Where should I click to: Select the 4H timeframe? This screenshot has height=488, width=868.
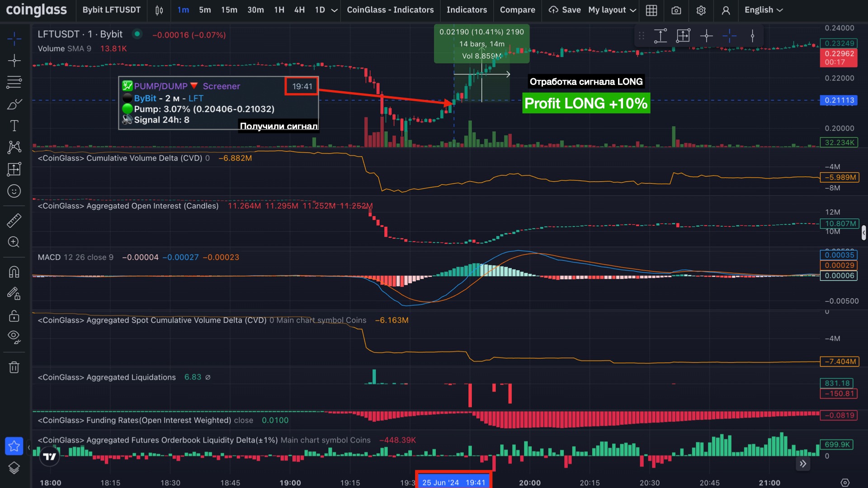point(299,10)
